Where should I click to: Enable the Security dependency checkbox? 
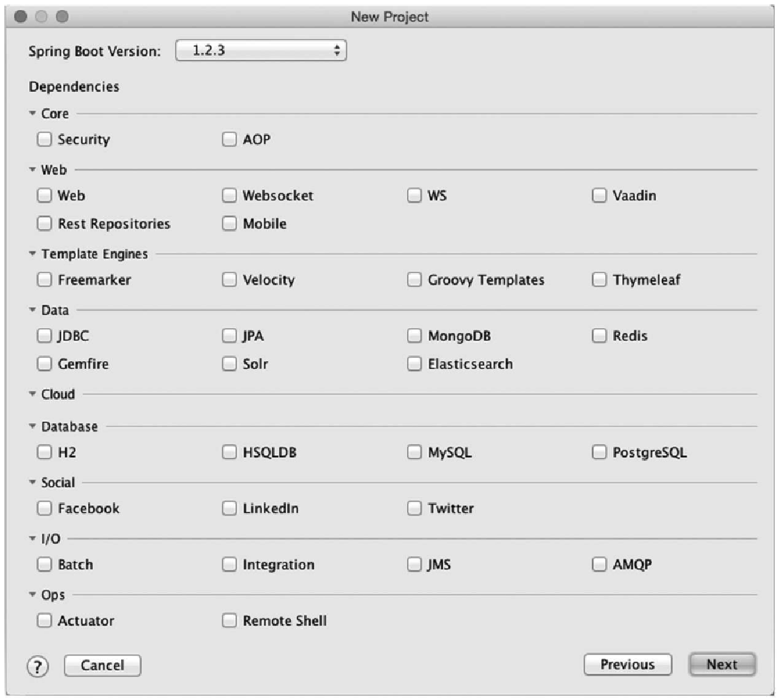[44, 139]
